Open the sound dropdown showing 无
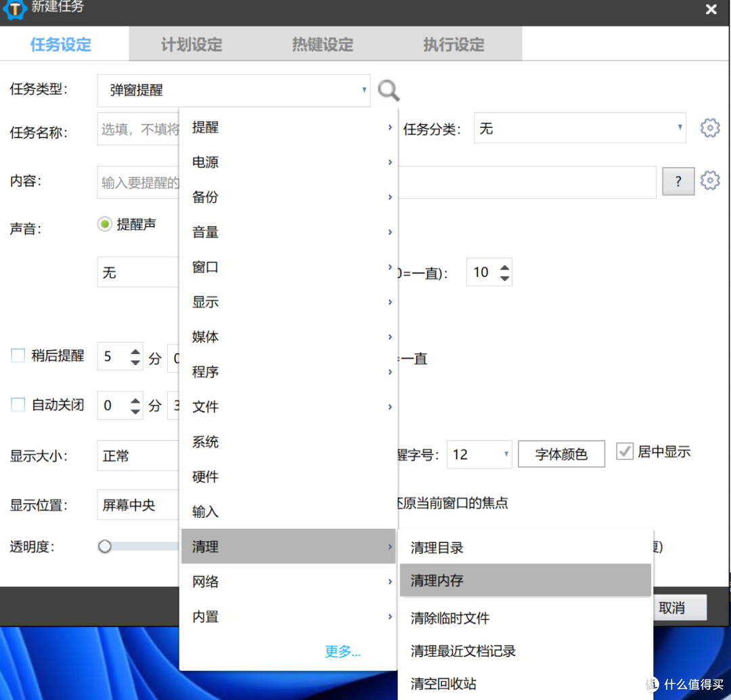731x700 pixels. tap(138, 272)
